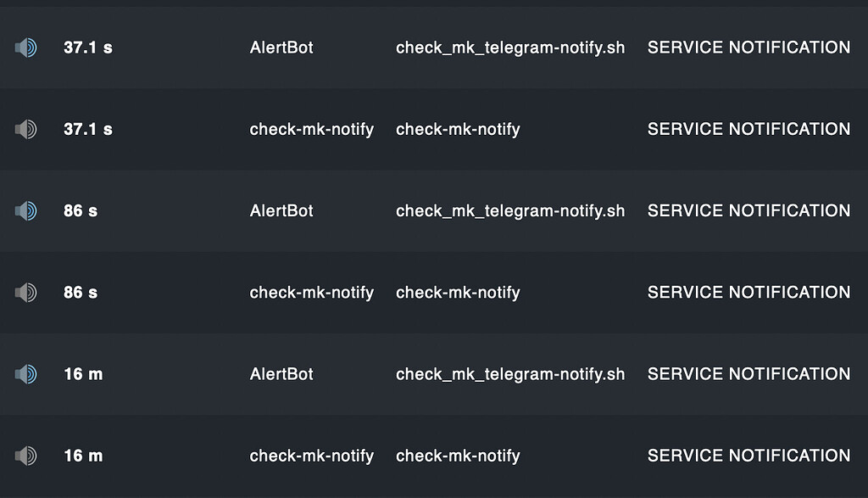The height and width of the screenshot is (498, 868).
Task: Click SERVICE NOTIFICATION in the bottom row
Action: click(x=748, y=456)
